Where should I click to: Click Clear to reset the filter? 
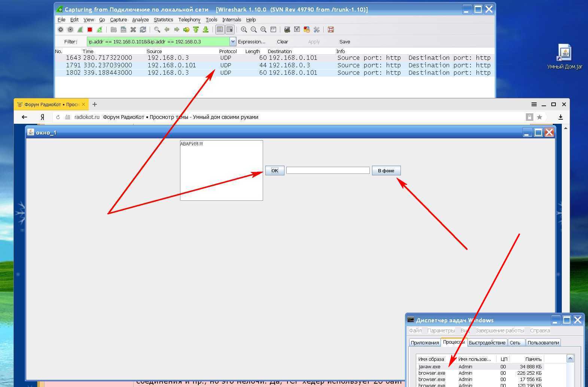point(282,42)
